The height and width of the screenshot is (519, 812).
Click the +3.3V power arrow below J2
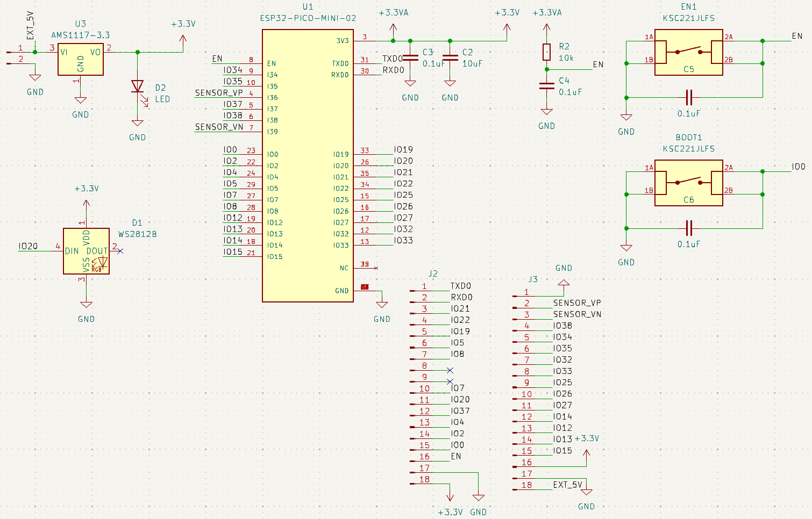(450, 497)
